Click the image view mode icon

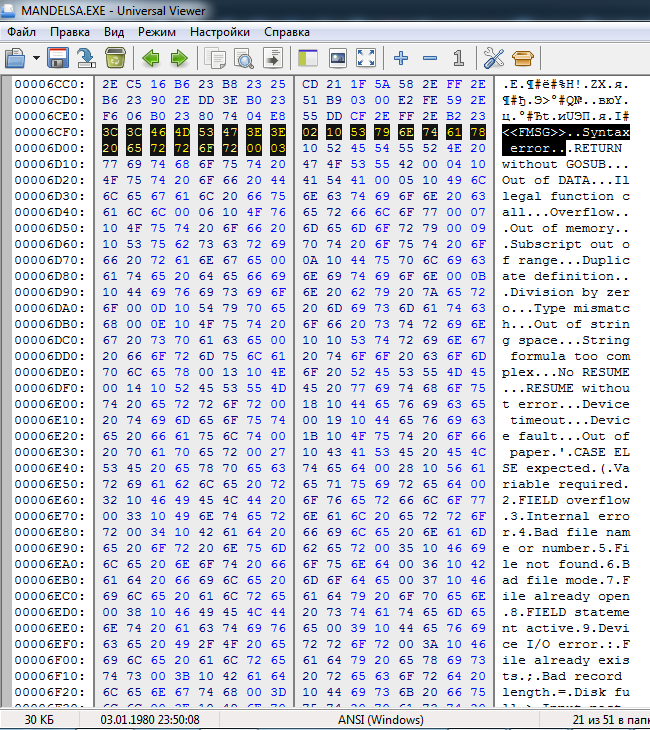point(337,58)
